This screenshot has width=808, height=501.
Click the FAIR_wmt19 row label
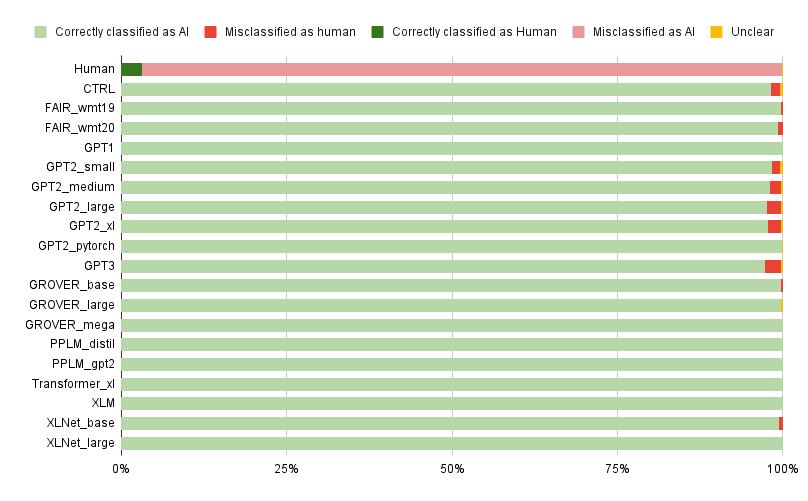click(80, 108)
